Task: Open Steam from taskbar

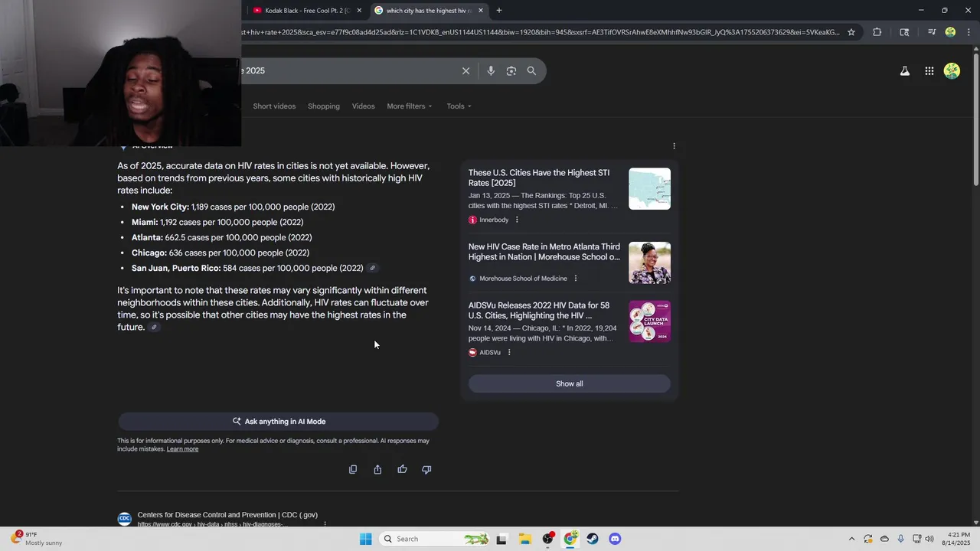Action: click(x=593, y=539)
